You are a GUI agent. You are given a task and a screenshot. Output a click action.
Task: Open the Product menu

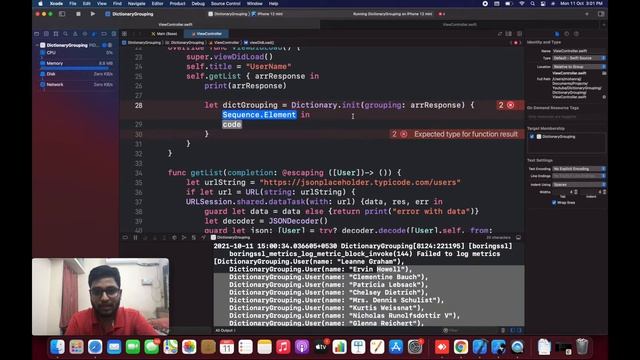tap(177, 4)
